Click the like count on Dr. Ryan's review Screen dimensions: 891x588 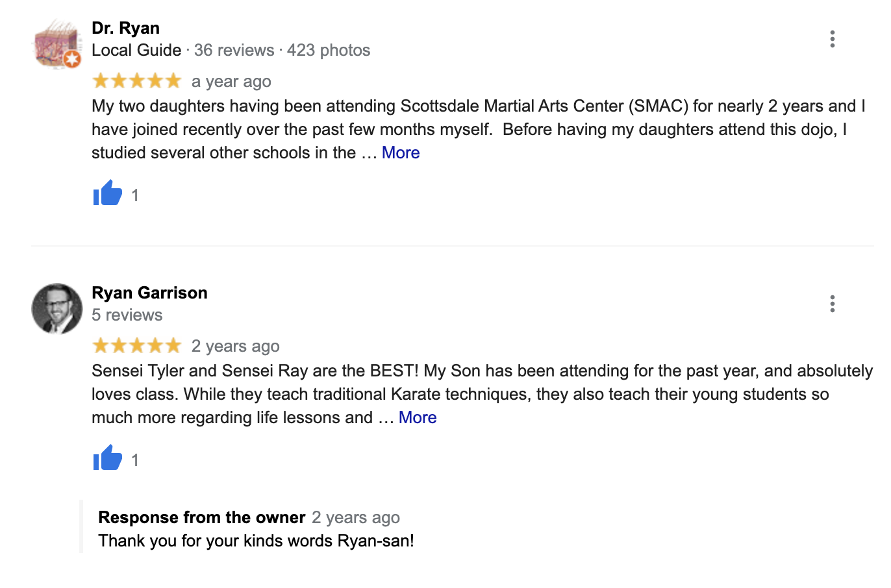(x=135, y=195)
